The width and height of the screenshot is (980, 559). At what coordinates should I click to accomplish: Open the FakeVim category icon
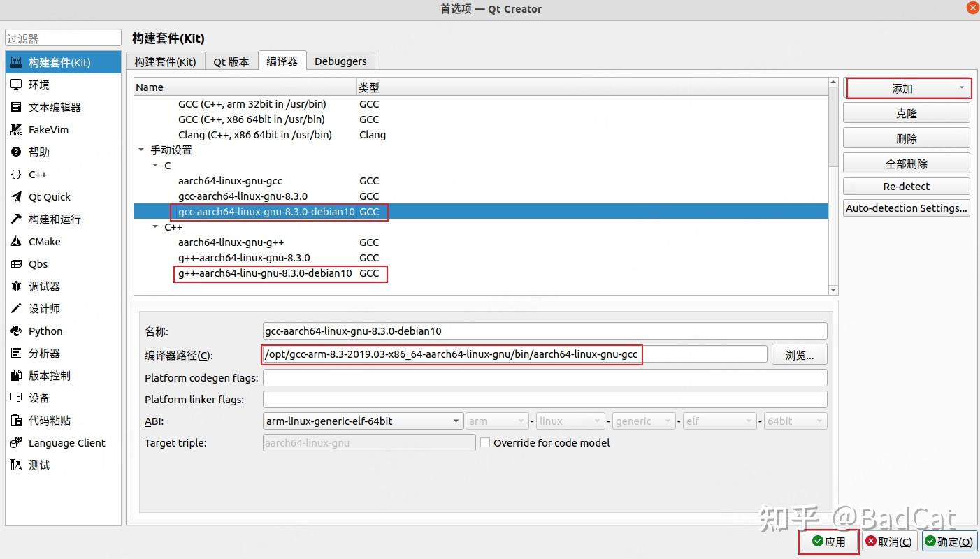pos(16,129)
